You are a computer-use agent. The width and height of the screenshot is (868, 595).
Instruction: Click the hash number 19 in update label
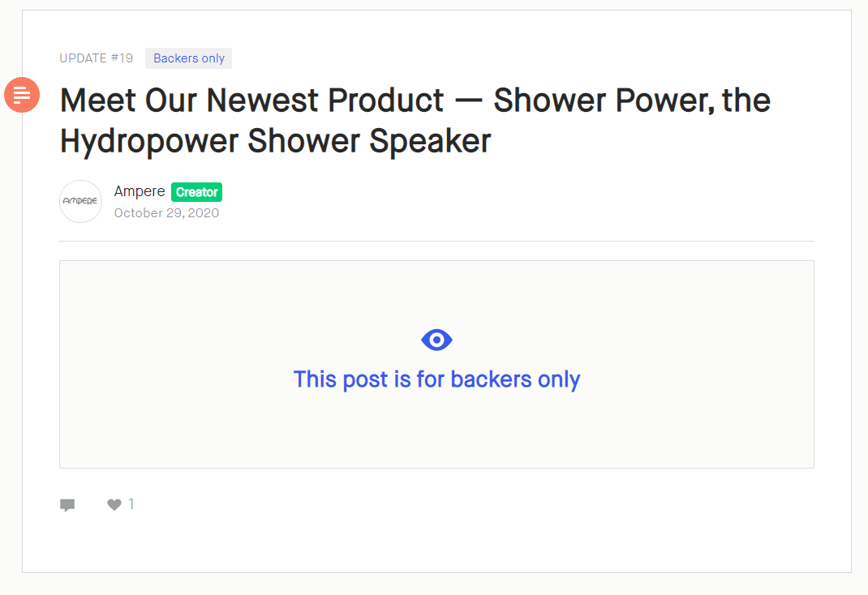tap(122, 58)
